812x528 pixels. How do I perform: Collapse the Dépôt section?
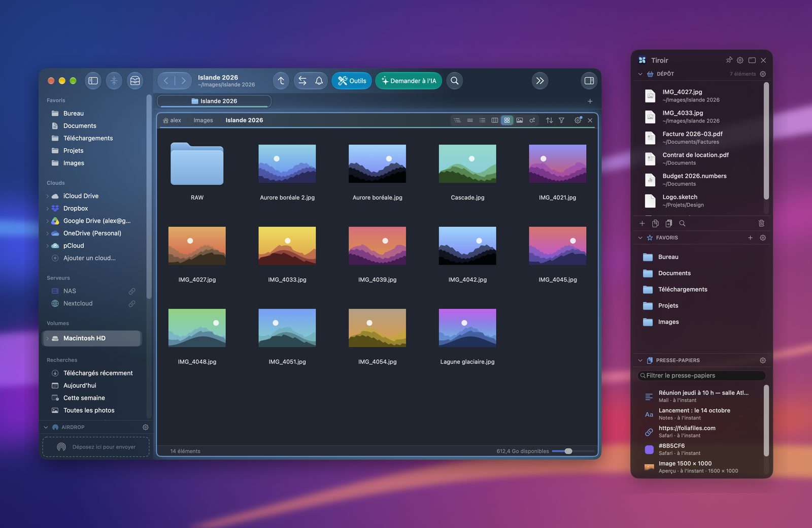tap(640, 74)
